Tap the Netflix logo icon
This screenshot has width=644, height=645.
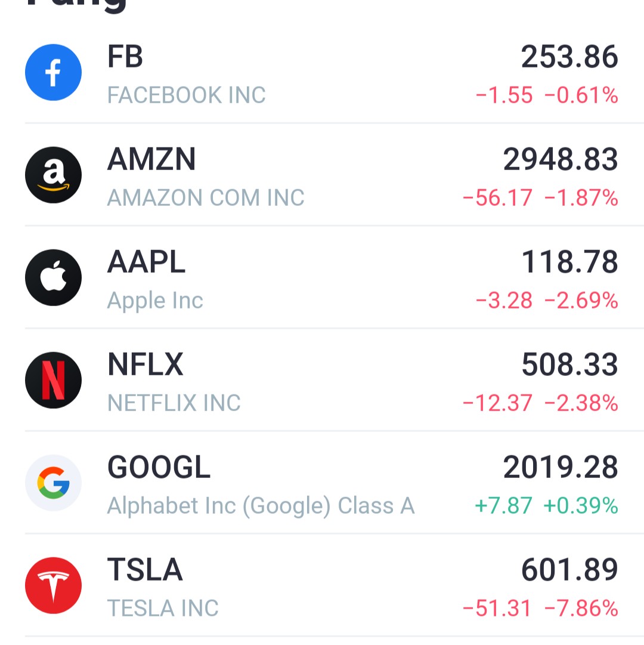pos(53,380)
